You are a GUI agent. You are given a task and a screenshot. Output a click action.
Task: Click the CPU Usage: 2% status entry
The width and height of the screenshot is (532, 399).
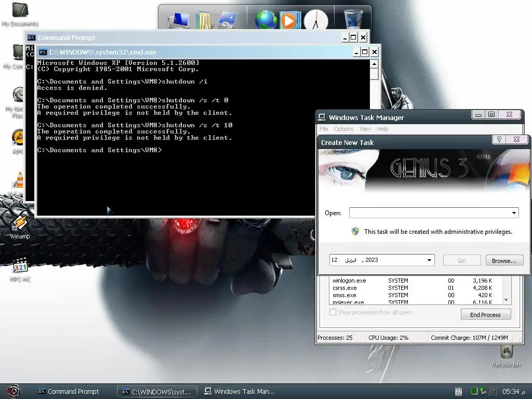tap(388, 338)
